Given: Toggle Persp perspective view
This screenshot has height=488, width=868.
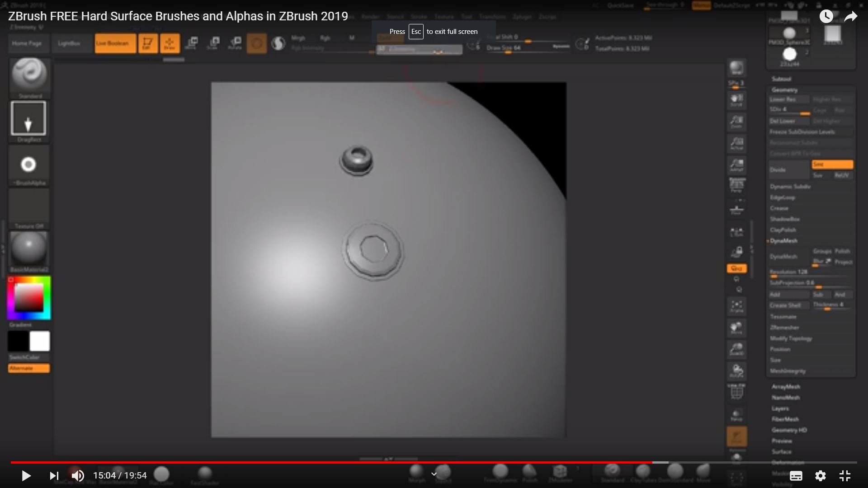Looking at the screenshot, I should (x=736, y=185).
